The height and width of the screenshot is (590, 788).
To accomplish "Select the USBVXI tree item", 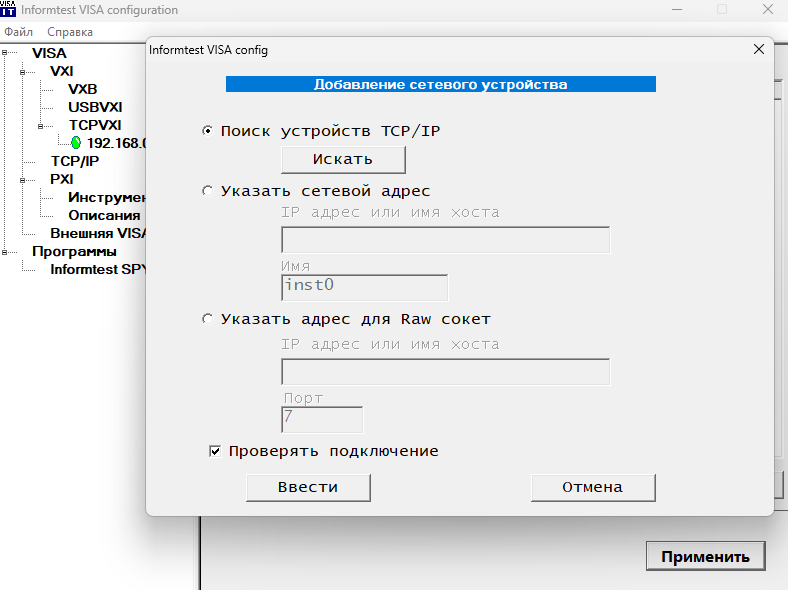I will tap(95, 107).
